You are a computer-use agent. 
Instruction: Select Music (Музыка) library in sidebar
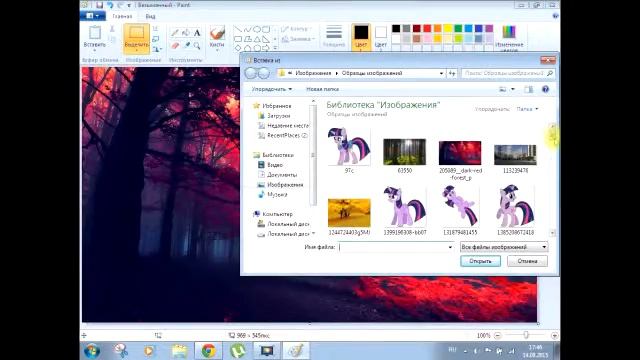(x=277, y=195)
